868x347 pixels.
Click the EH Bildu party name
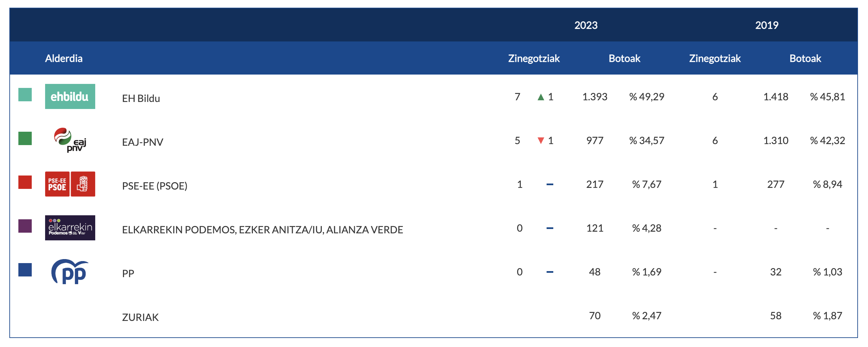pos(141,99)
